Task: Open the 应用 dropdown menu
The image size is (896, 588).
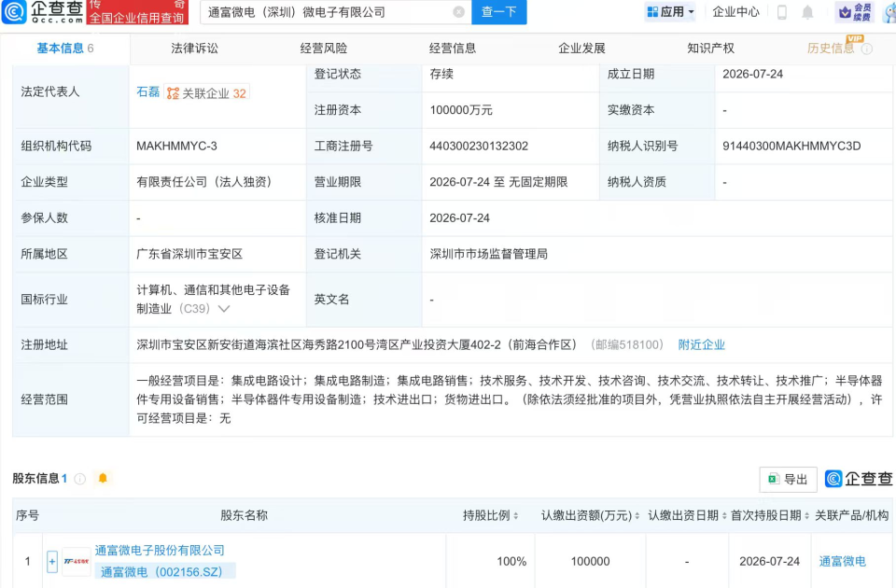Action: point(670,11)
